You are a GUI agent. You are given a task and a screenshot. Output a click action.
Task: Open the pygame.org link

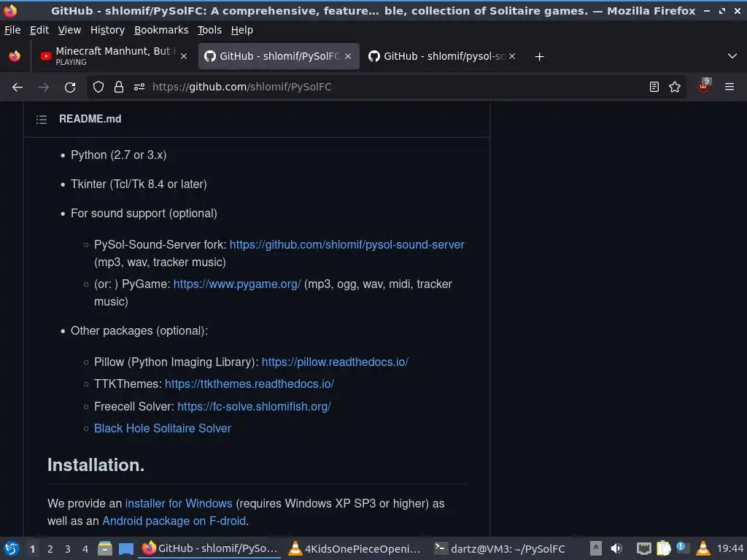[237, 284]
